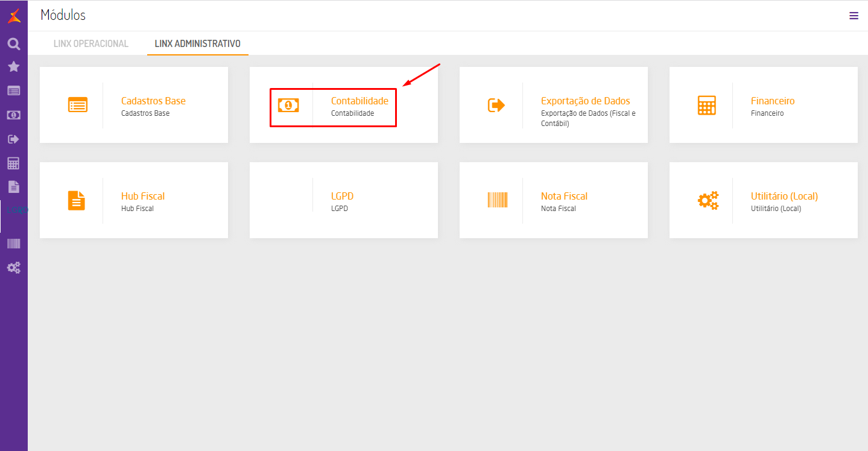
Task: Select the sidebar document icon for Hub Fiscal
Action: [13, 187]
